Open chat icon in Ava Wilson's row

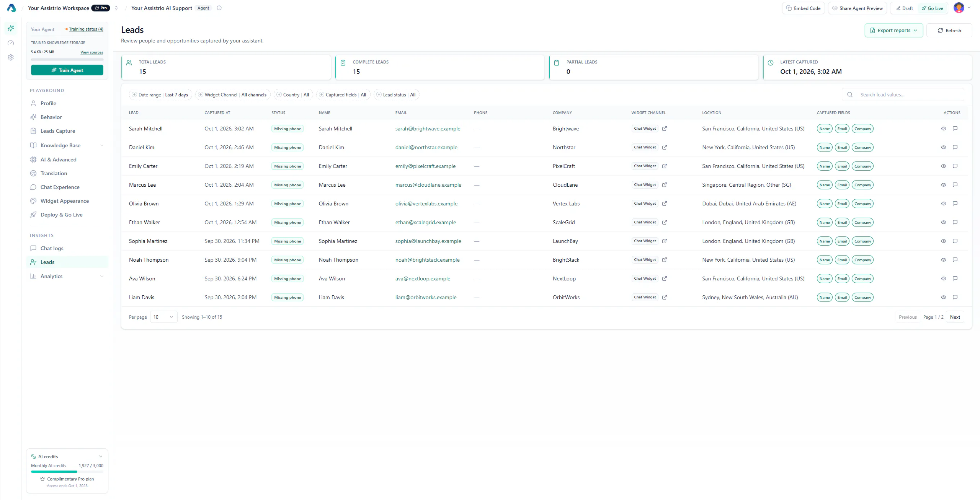click(x=955, y=279)
